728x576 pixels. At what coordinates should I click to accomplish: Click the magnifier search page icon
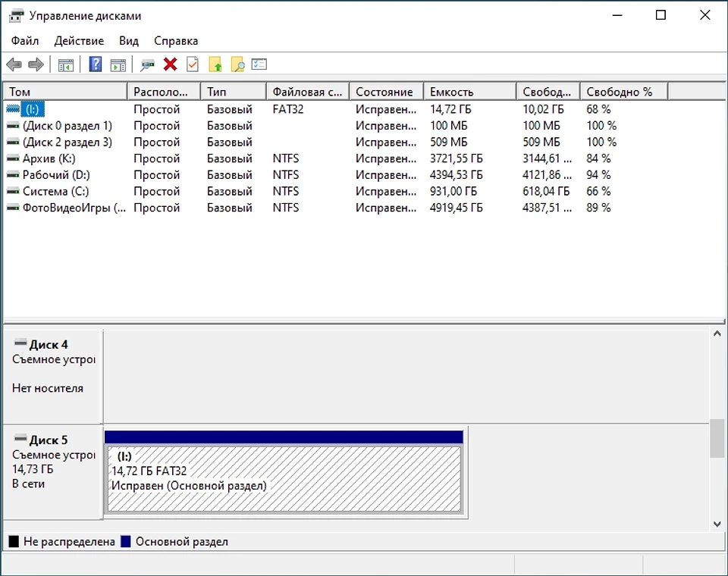tap(237, 65)
